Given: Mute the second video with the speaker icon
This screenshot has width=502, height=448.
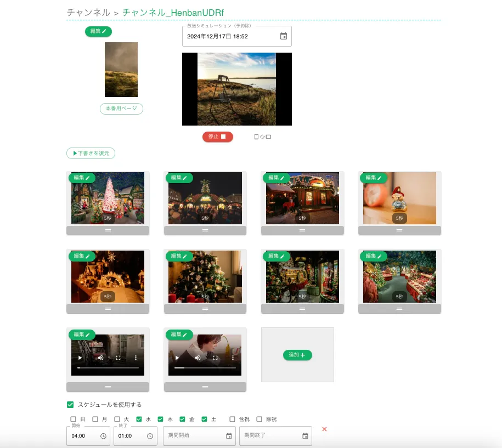Looking at the screenshot, I should click(198, 358).
